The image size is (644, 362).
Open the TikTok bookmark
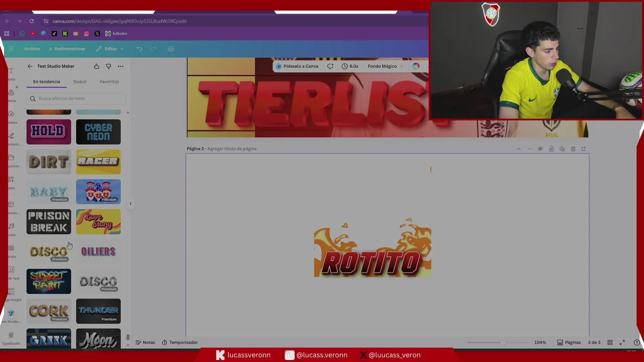pyautogui.click(x=54, y=34)
